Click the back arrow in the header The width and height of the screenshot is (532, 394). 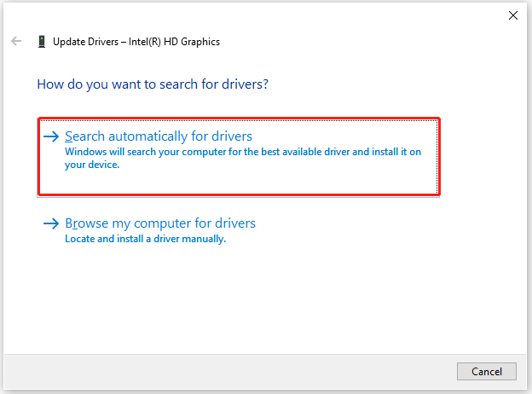coord(16,41)
